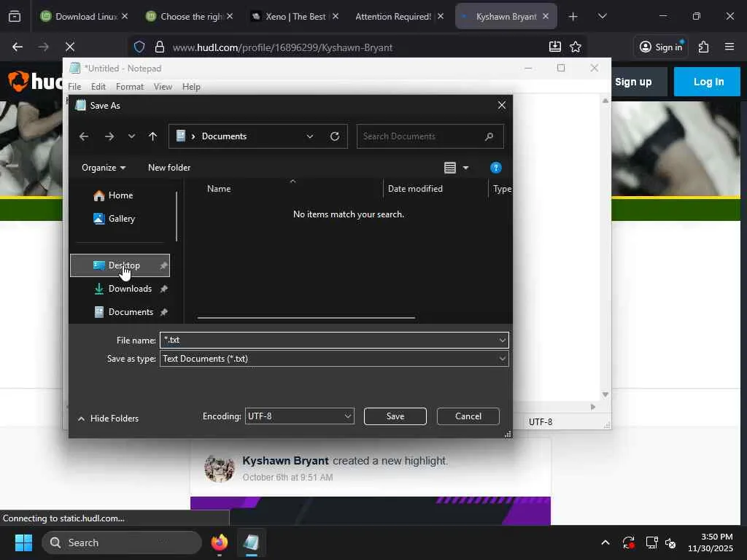Open Notepad View menu

[x=163, y=87]
